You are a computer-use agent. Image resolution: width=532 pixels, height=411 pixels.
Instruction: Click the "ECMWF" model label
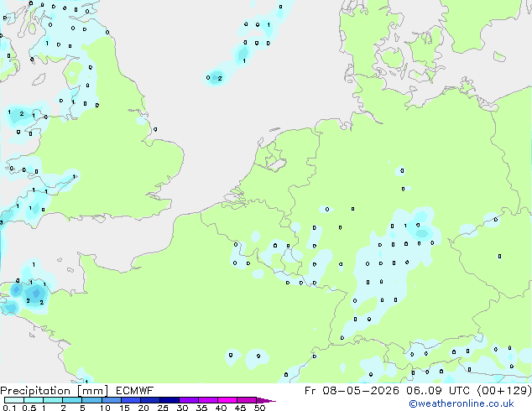[134, 391]
